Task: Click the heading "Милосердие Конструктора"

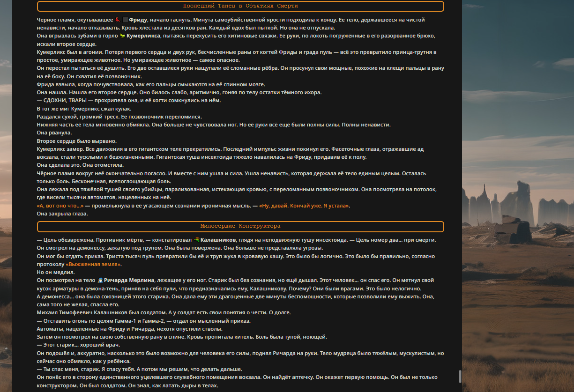Action: (240, 226)
